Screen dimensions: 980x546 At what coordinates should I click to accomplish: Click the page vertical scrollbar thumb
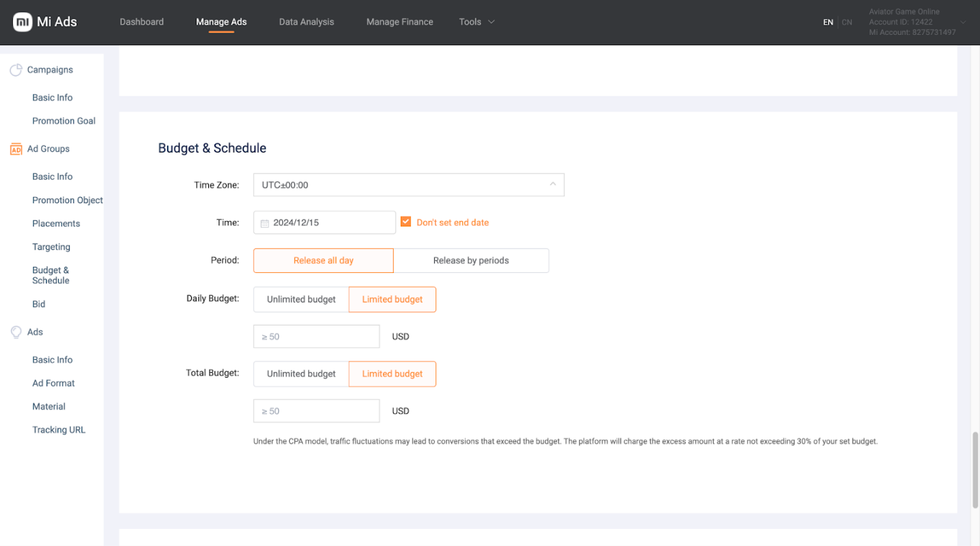975,470
